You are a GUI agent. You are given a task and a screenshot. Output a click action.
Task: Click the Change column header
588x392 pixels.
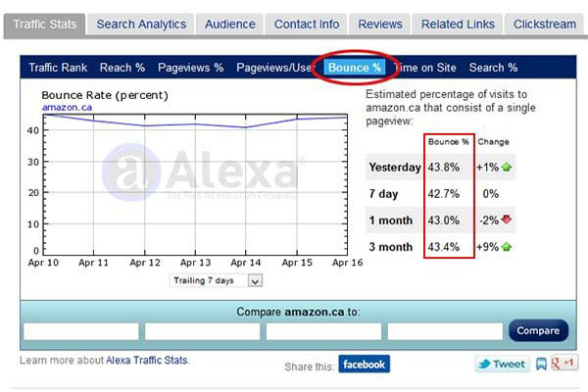point(493,142)
